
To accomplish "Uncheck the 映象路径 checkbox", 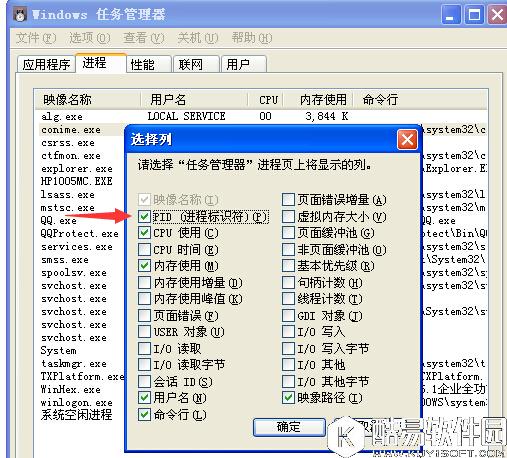I will coord(288,398).
